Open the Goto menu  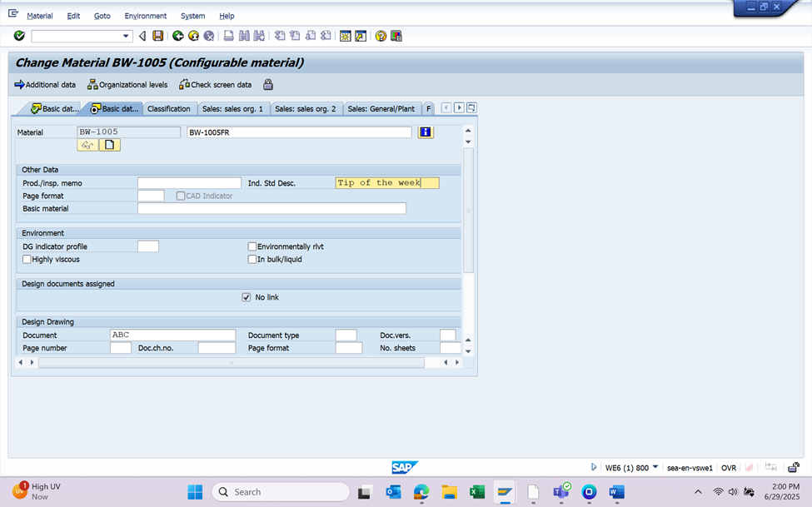tap(102, 16)
